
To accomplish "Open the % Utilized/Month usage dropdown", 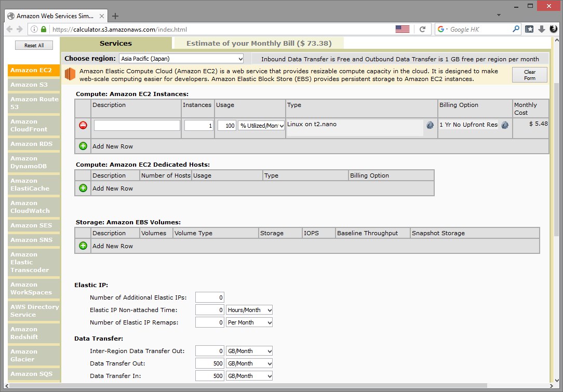I will pyautogui.click(x=261, y=126).
